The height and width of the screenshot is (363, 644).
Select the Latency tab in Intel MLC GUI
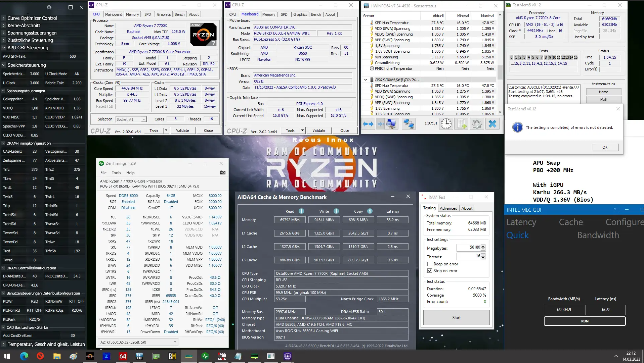(521, 222)
